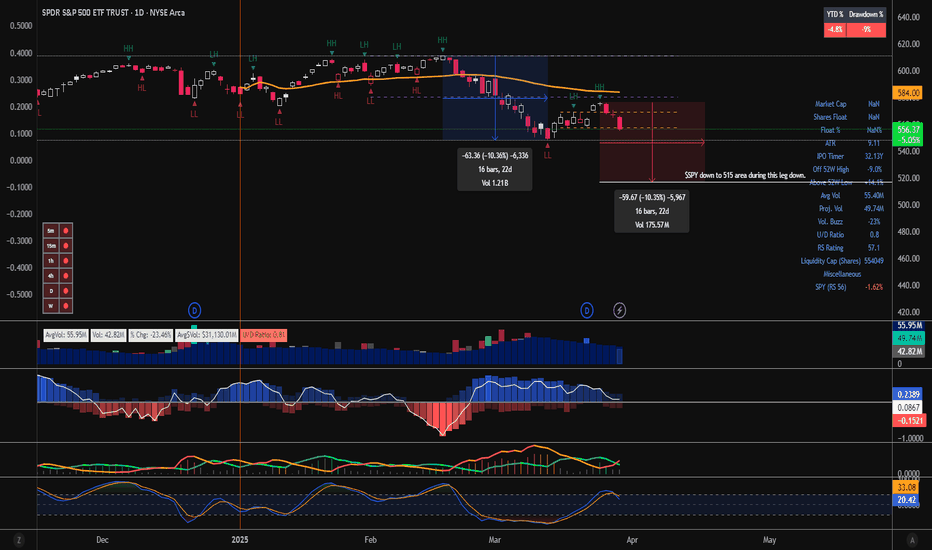The width and height of the screenshot is (932, 550).
Task: Click the % Chg: -23.46% badge
Action: (151, 335)
